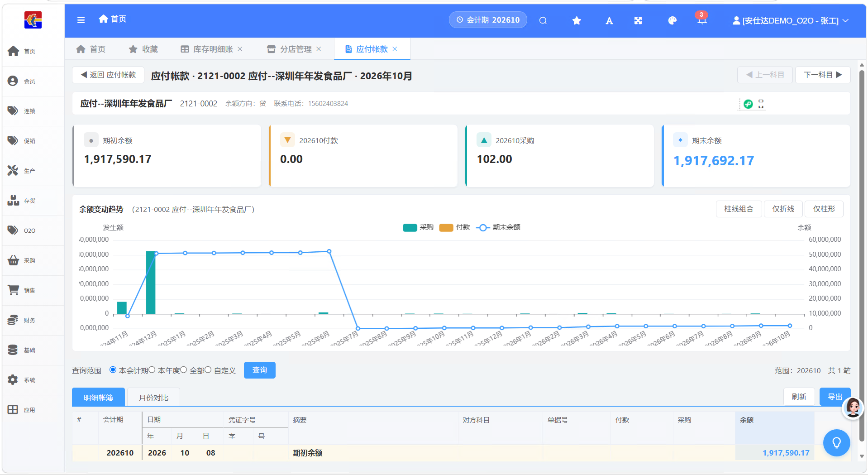Toggle fullscreen expand icon in header
Screen dimensions: 868x475
[x=638, y=20]
